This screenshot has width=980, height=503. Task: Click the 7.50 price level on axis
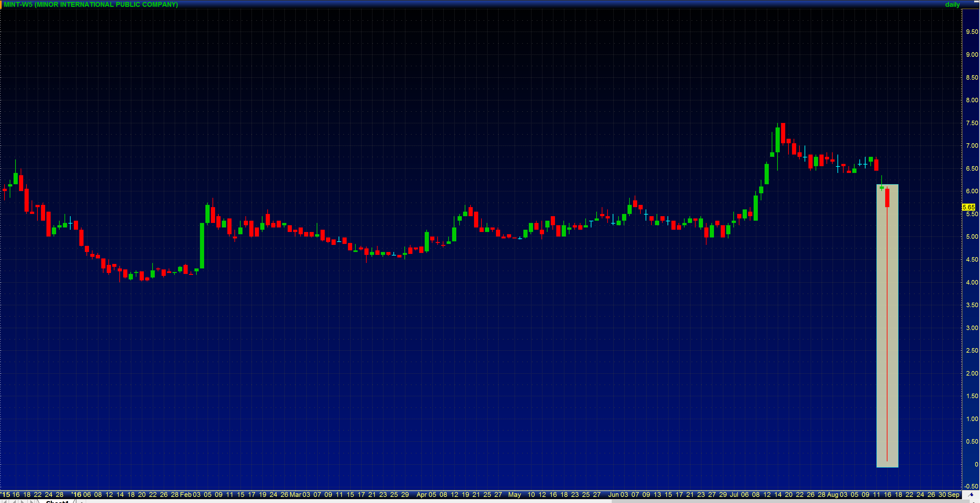tap(972, 123)
